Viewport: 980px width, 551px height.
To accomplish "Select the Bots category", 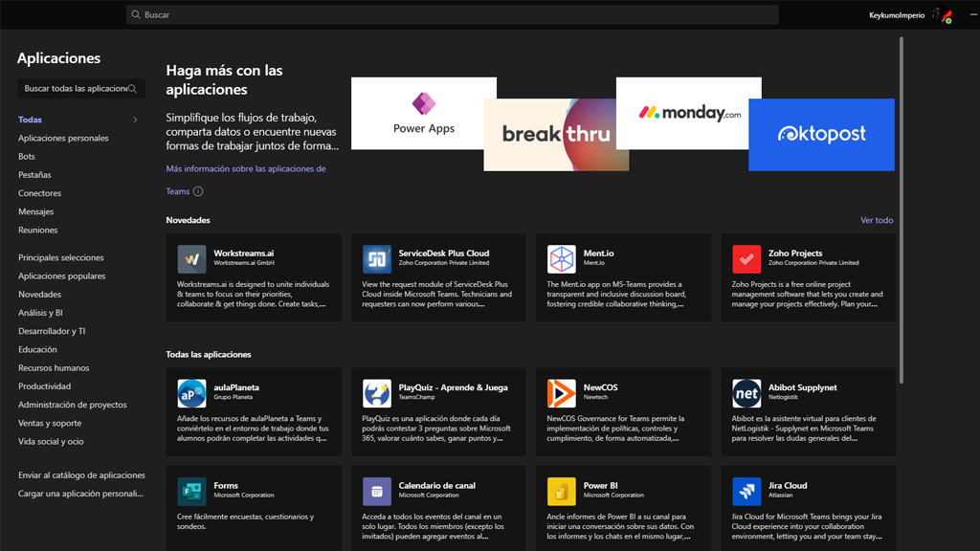I will click(x=26, y=156).
